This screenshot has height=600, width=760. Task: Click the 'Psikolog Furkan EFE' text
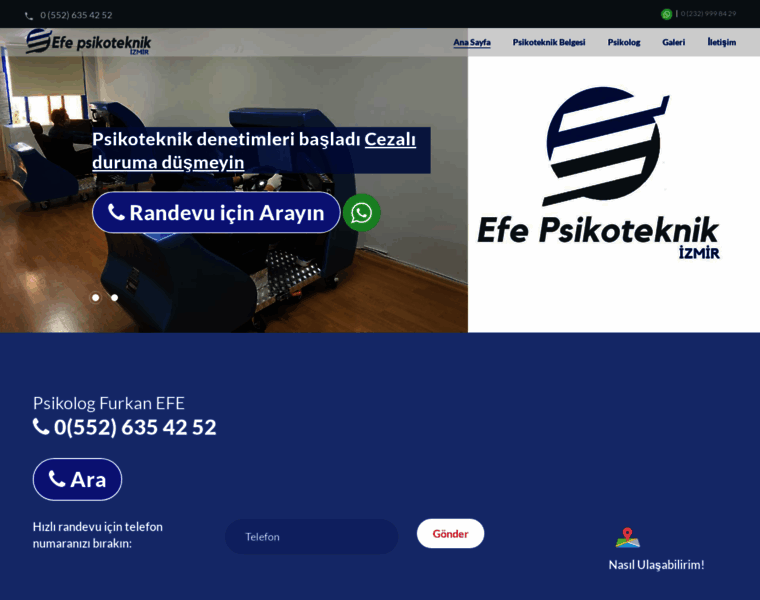point(109,403)
